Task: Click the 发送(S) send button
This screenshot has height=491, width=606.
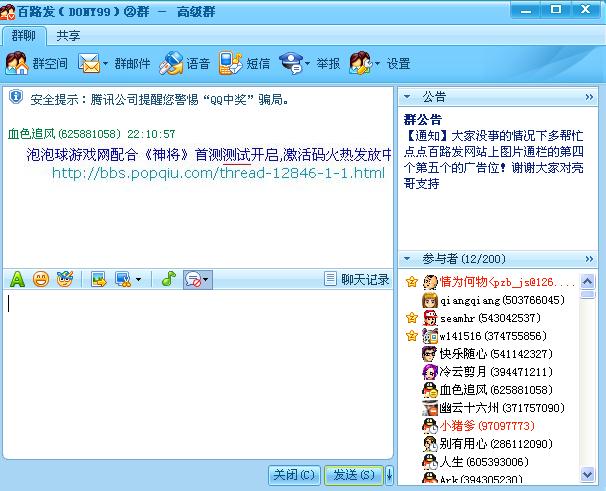Action: coord(354,475)
